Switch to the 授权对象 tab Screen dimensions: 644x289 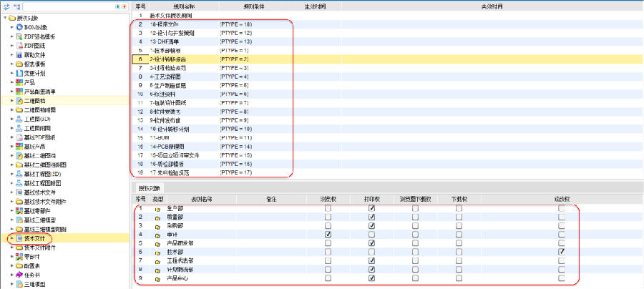[149, 188]
